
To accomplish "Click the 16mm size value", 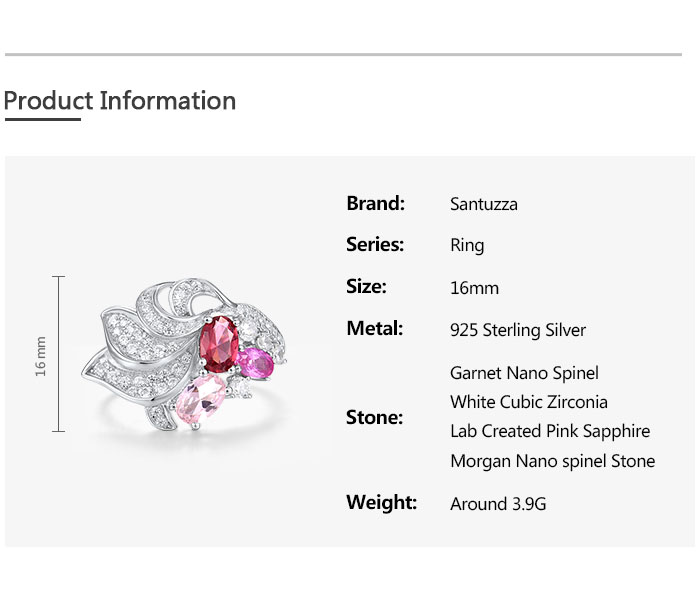I will coord(475,288).
